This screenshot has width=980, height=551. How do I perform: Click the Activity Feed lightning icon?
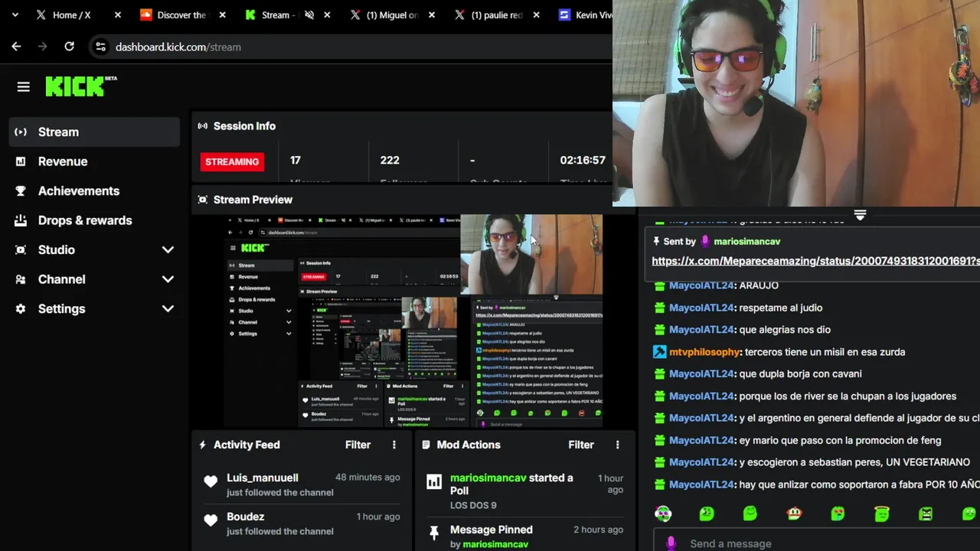(202, 445)
